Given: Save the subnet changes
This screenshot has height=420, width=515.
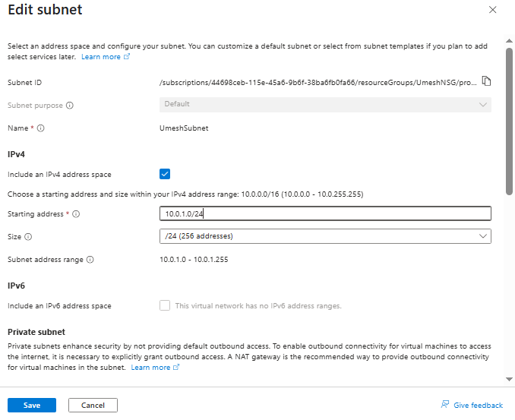Looking at the screenshot, I should coord(32,406).
